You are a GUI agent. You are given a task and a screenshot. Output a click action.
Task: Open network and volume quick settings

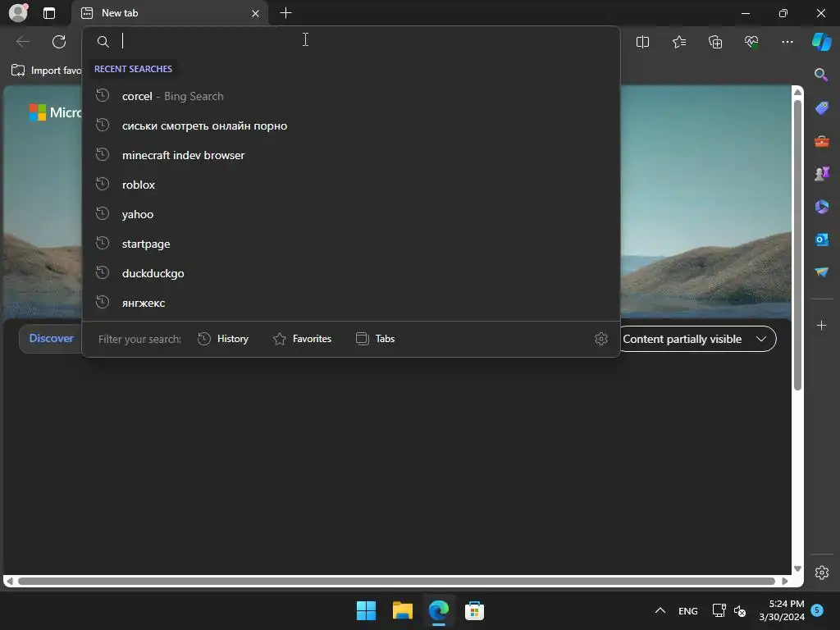729,610
